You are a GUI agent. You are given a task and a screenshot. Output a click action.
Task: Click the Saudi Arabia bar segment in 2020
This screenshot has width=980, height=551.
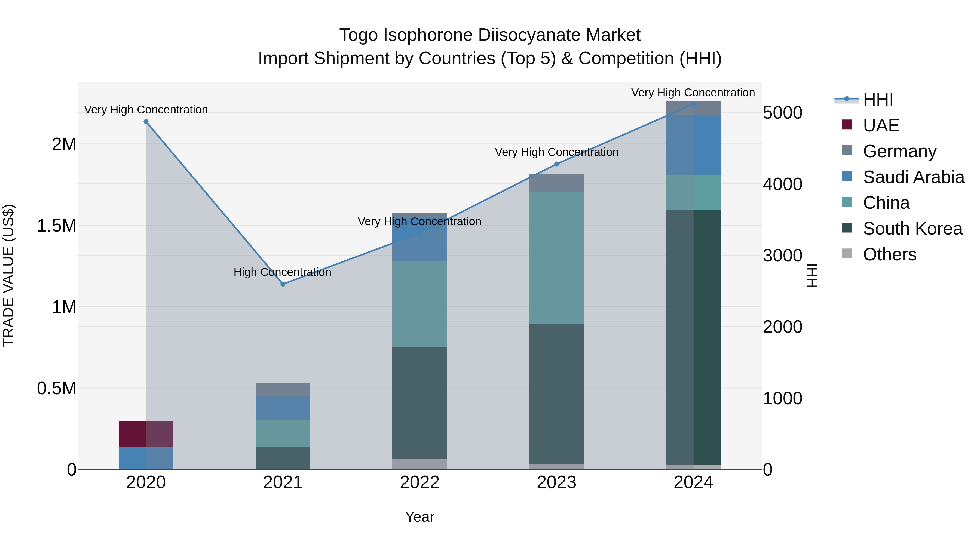pos(146,458)
